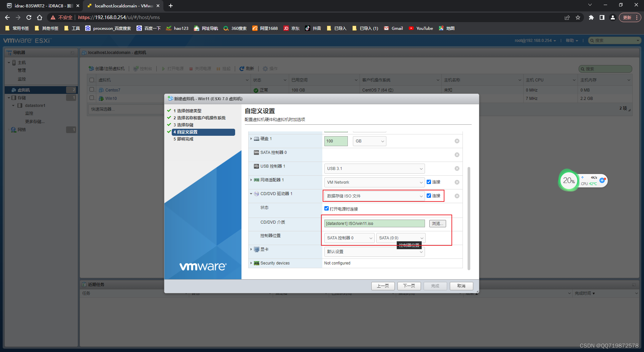
Task: Open the browser extensions puzzle icon
Action: [x=591, y=17]
